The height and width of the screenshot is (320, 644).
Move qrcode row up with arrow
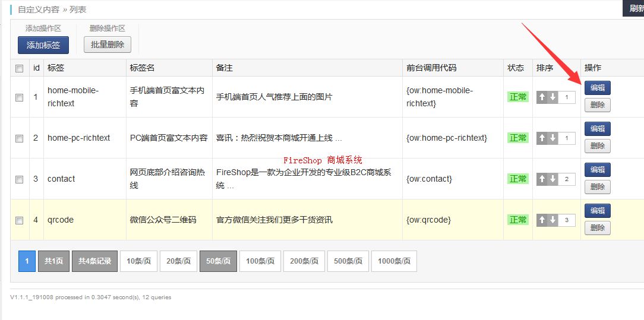click(542, 220)
